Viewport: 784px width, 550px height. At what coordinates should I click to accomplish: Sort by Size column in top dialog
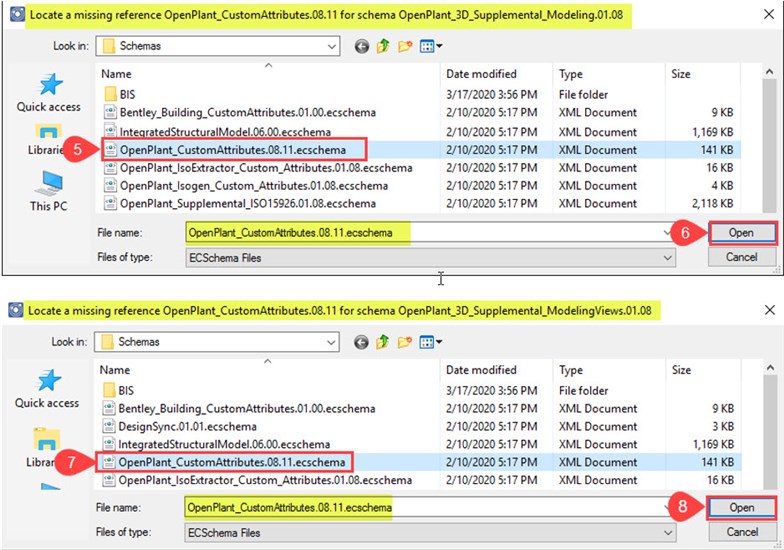[680, 74]
